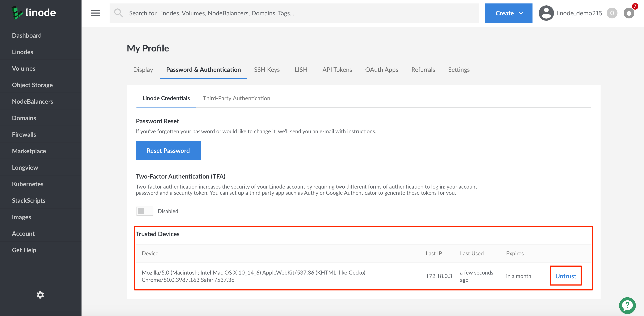Screen dimensions: 644x316
Task: Click the Linode logo
Action: click(x=34, y=13)
